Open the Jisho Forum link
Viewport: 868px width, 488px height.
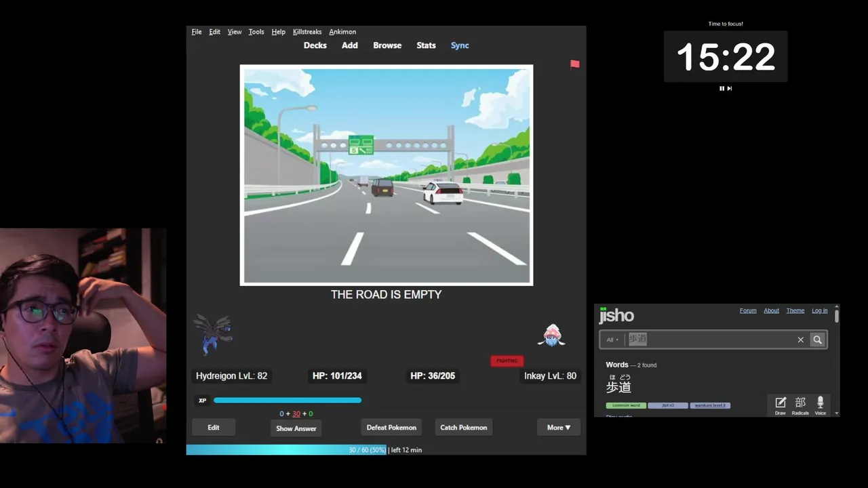coord(748,310)
